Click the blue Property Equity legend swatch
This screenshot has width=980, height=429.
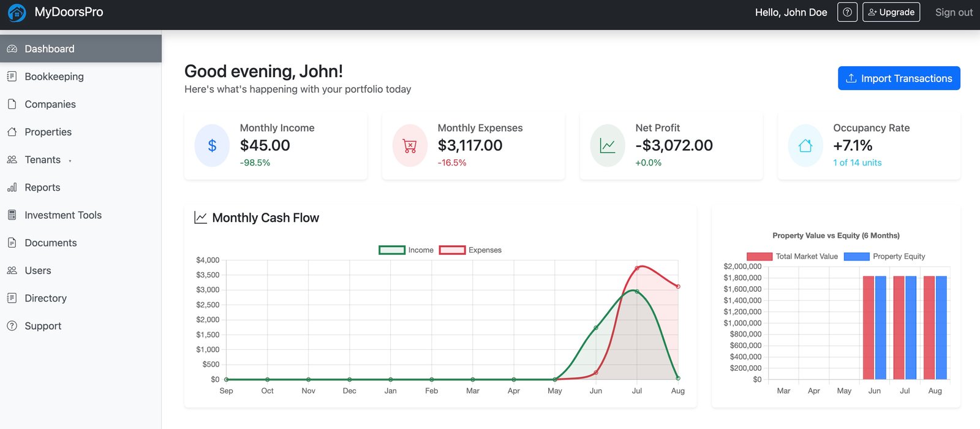click(856, 256)
